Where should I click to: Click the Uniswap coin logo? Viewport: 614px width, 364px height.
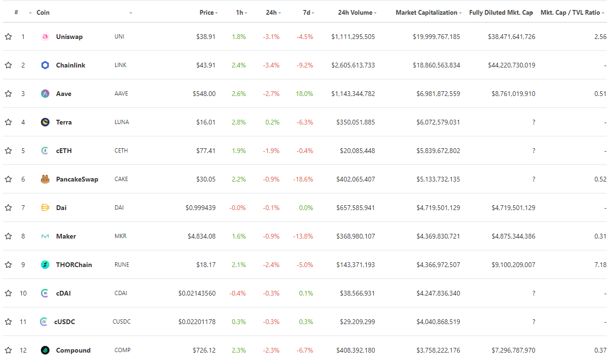click(x=45, y=37)
